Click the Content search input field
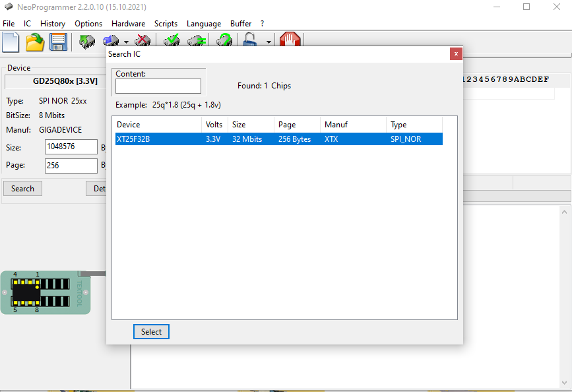 [x=158, y=86]
